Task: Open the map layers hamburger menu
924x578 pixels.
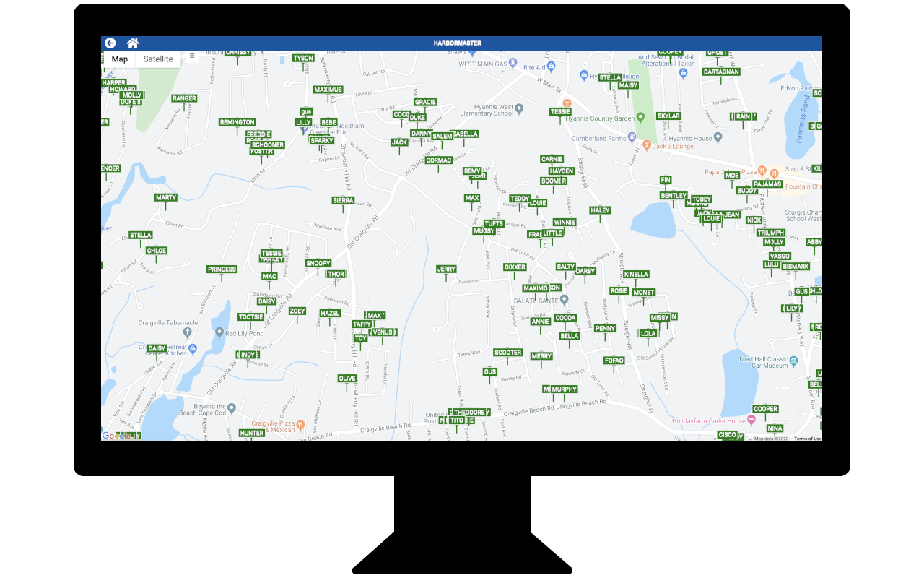Action: tap(192, 56)
